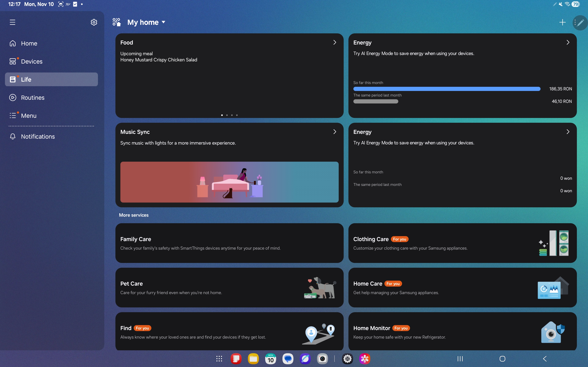Tap the plus icon to add
The height and width of the screenshot is (367, 588).
562,22
